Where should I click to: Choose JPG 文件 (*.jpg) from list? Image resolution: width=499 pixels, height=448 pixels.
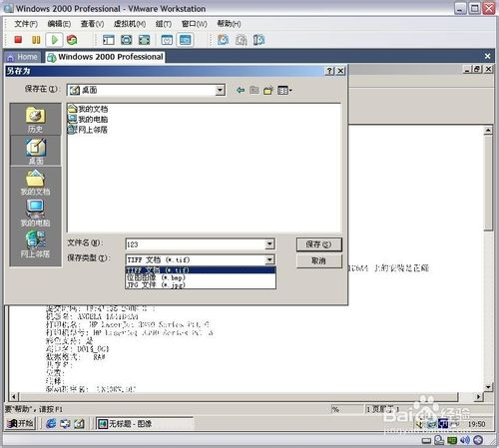(201, 284)
